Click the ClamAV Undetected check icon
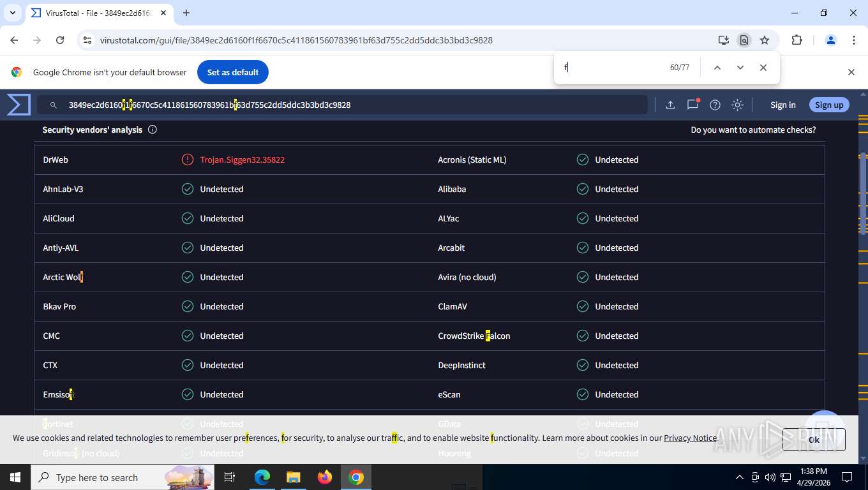868x490 pixels. click(583, 306)
